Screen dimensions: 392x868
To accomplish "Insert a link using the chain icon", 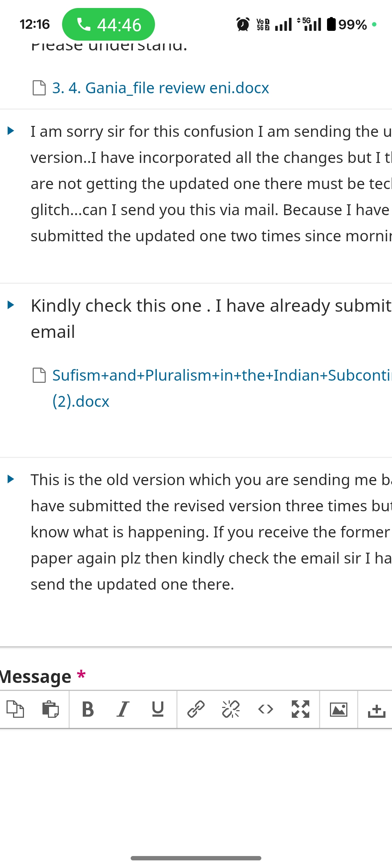I will coord(196,709).
